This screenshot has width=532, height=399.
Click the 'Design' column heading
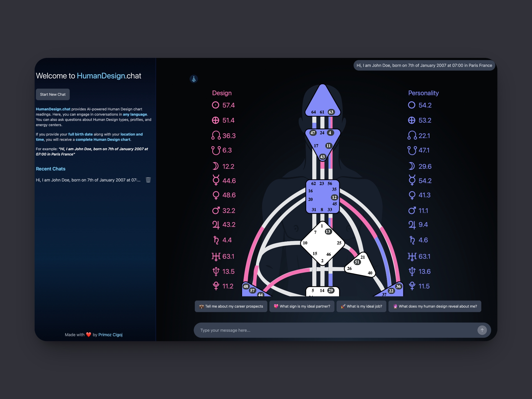[x=222, y=93]
